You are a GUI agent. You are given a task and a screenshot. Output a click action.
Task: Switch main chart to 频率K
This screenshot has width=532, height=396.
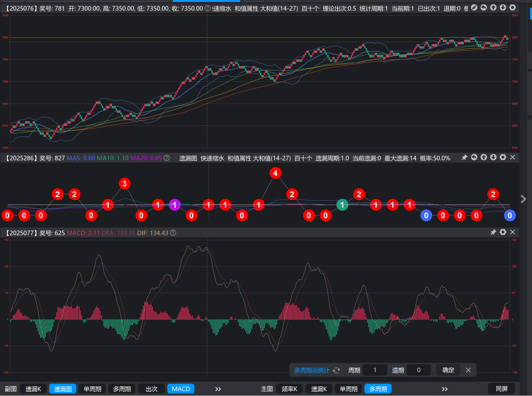(x=289, y=389)
